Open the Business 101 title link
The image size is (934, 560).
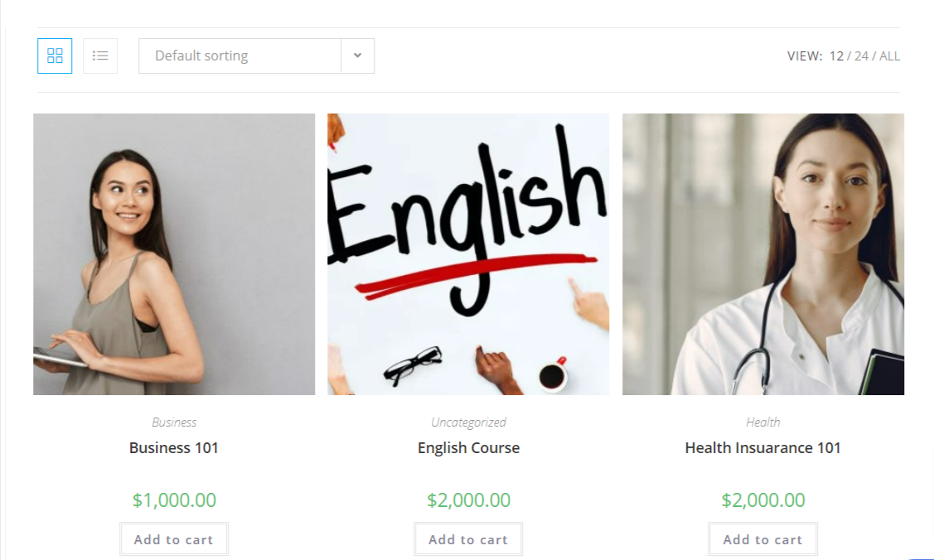click(174, 447)
